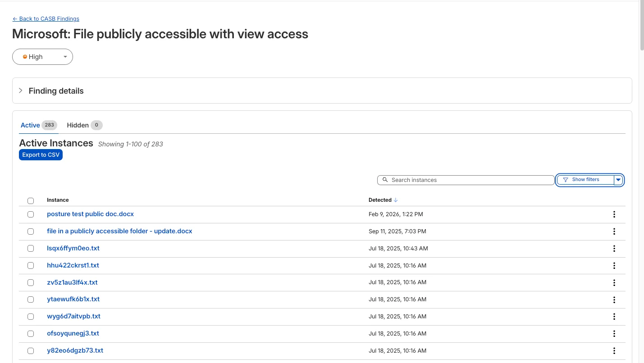Select checkbox for wyg6d7aitvpb.txt
The image size is (644, 363).
(x=31, y=317)
